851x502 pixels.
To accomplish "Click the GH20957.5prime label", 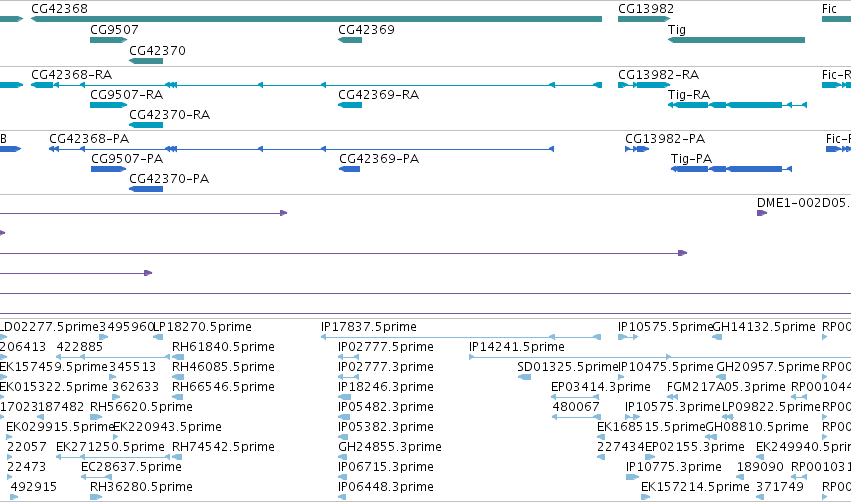I will tap(767, 367).
